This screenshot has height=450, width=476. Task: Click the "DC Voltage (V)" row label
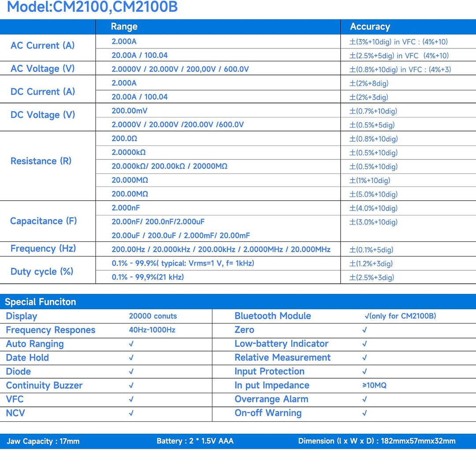point(42,115)
